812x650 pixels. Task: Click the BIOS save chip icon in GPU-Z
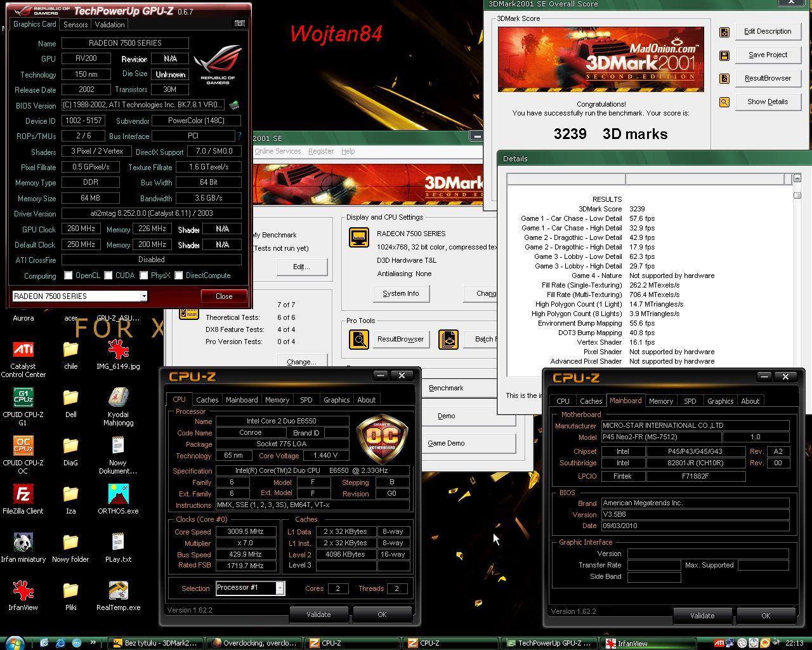click(x=234, y=105)
